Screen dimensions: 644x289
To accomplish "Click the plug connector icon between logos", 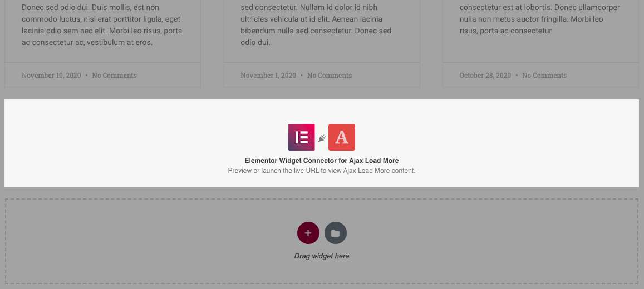I will (x=322, y=138).
